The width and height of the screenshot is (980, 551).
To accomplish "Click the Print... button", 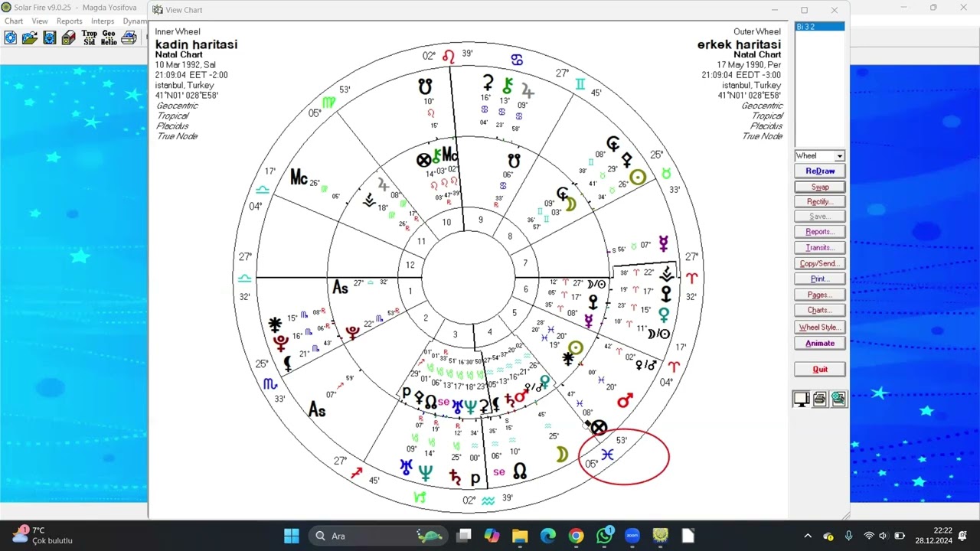I will [x=820, y=279].
